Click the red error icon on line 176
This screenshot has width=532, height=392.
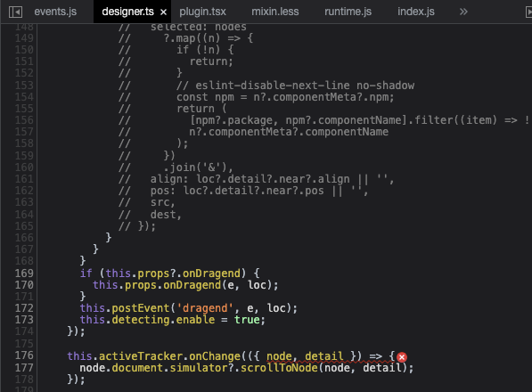(x=402, y=356)
